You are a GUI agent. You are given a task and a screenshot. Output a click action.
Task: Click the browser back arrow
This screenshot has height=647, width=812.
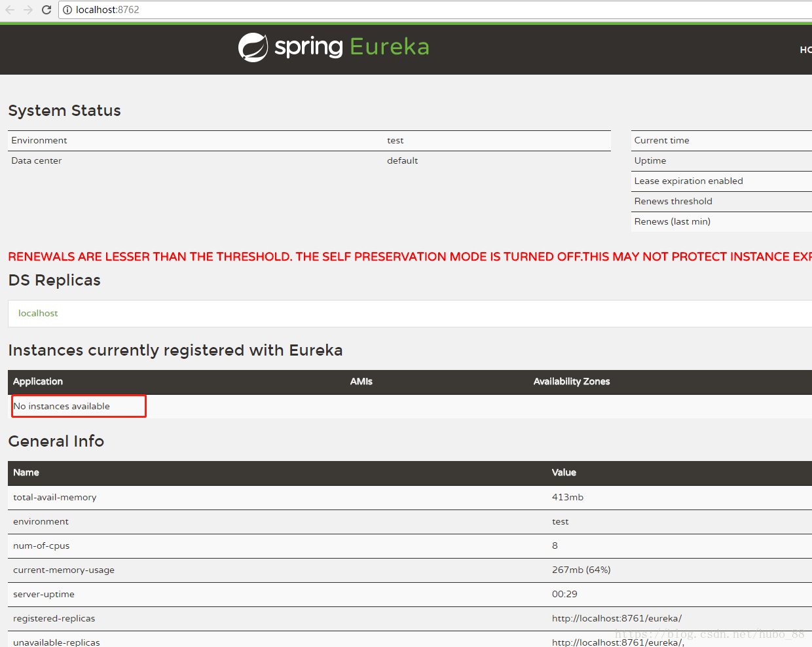(10, 10)
